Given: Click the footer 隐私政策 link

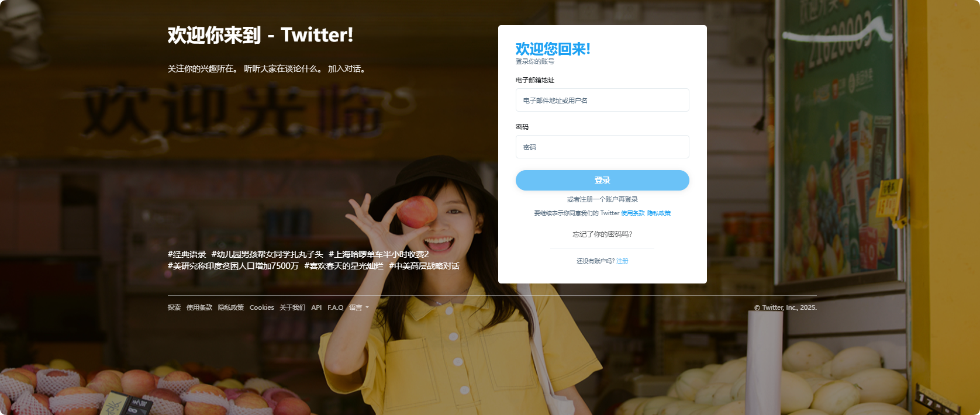Looking at the screenshot, I should tap(231, 307).
